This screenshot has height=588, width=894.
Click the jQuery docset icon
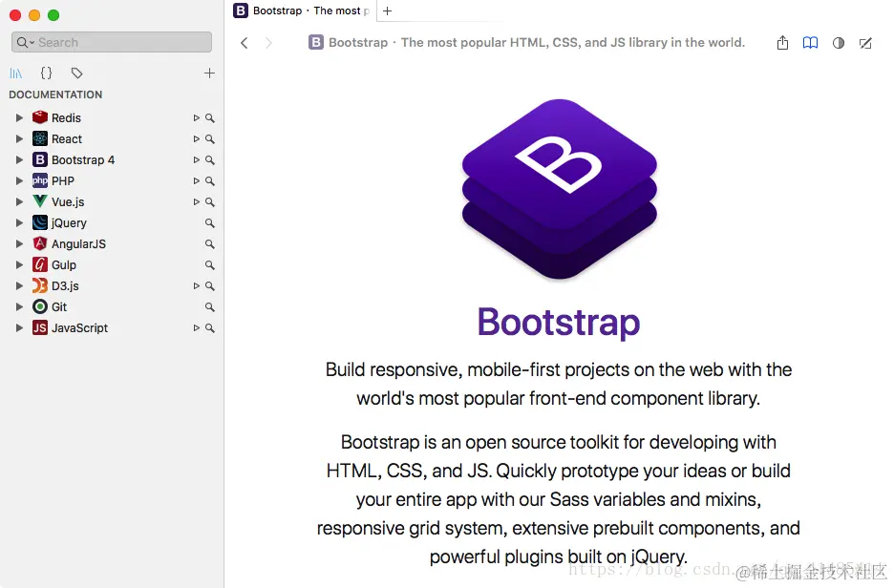click(x=40, y=222)
